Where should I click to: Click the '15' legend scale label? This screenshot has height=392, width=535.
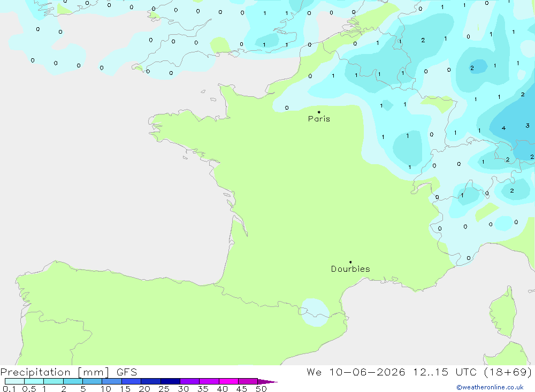[125, 389]
